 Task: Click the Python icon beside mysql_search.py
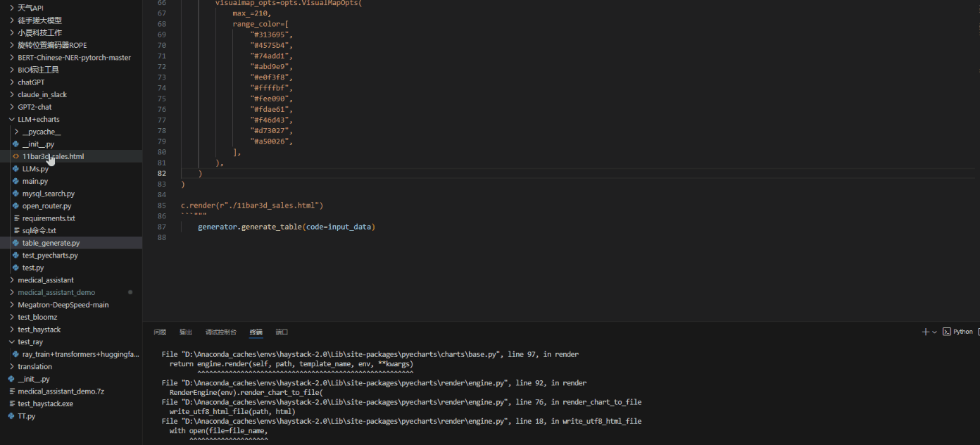pyautogui.click(x=16, y=194)
